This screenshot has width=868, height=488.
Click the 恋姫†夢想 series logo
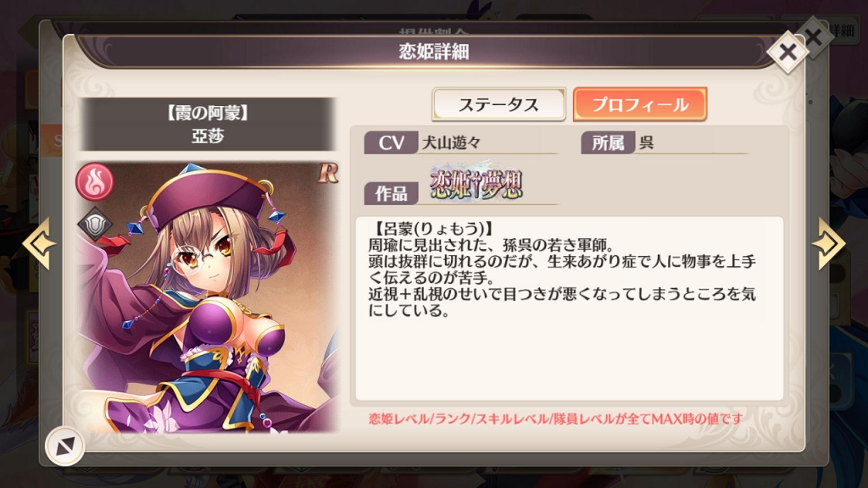pyautogui.click(x=476, y=182)
